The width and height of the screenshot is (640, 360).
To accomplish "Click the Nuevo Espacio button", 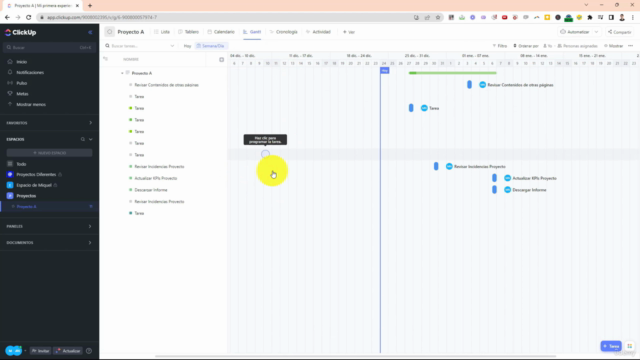I will pos(49,153).
